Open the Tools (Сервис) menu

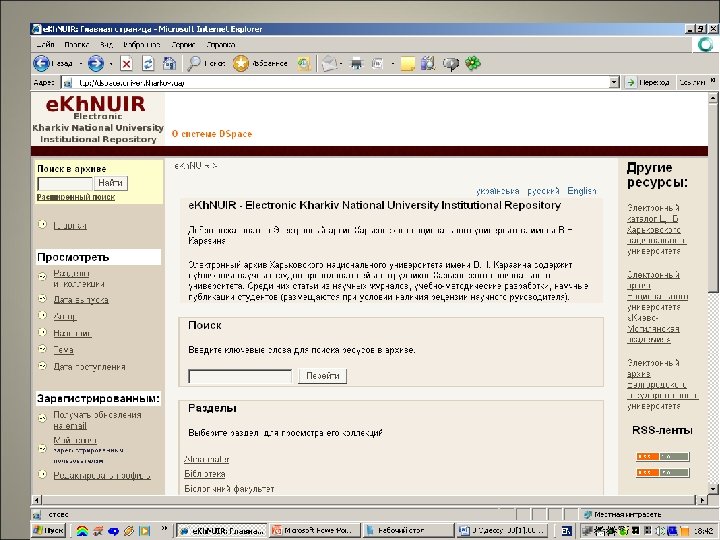pos(183,45)
